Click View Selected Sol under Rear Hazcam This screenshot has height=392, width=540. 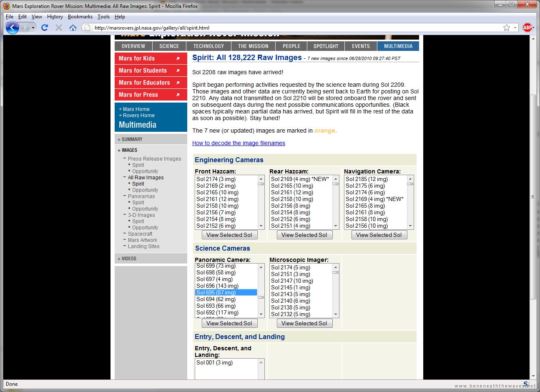pos(304,235)
